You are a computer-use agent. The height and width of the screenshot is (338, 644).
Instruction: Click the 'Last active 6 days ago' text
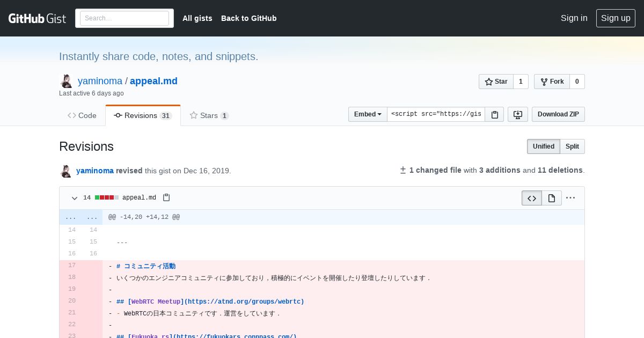point(91,93)
